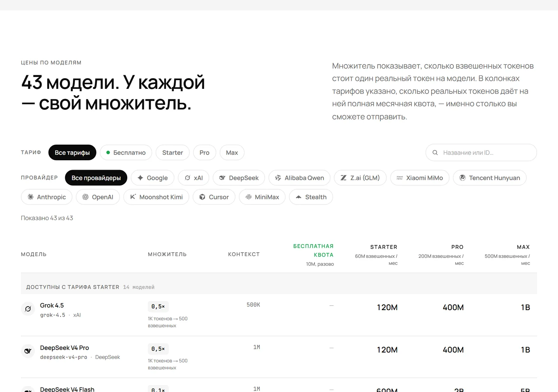The width and height of the screenshot is (558, 392).
Task: Filter by MiniMax provider
Action: [x=262, y=197]
